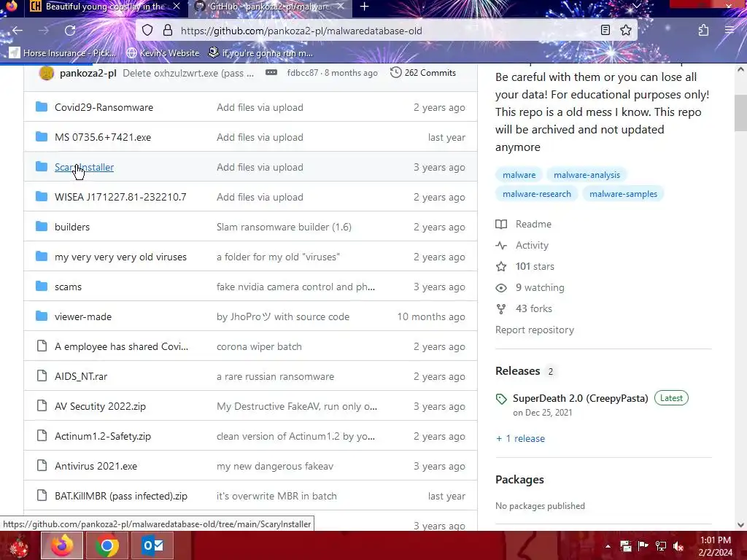The width and height of the screenshot is (747, 560).
Task: Launch Outlook from the taskbar
Action: (x=152, y=545)
